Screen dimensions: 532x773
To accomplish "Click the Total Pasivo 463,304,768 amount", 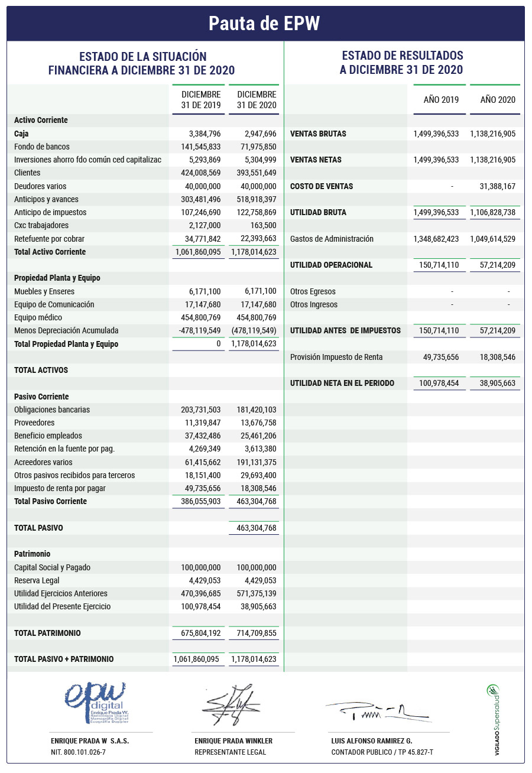I will click(252, 528).
